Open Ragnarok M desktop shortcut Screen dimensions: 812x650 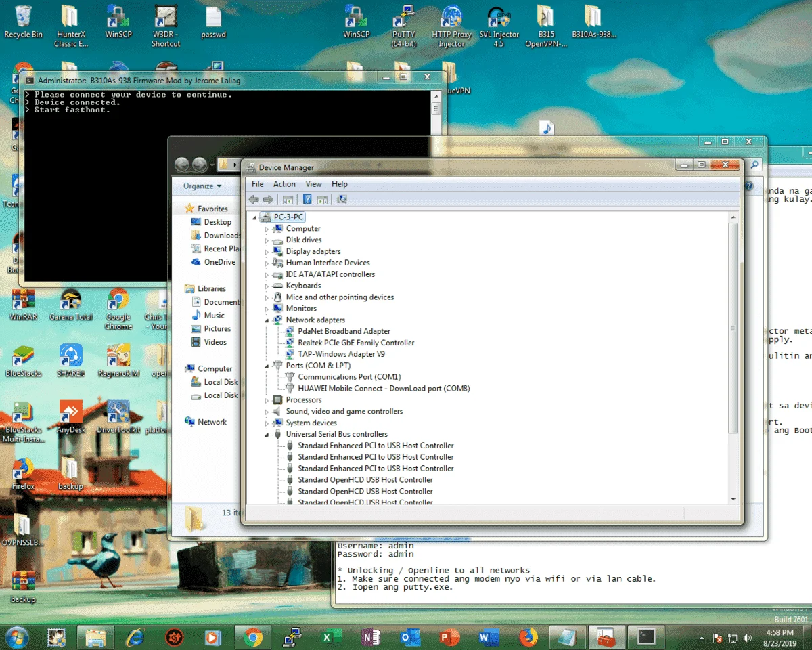118,360
